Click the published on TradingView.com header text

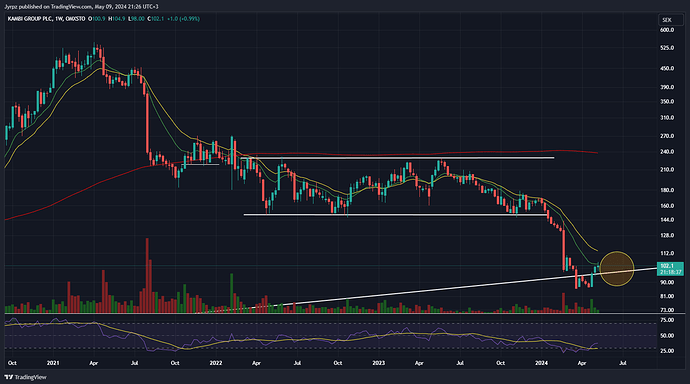(81, 7)
